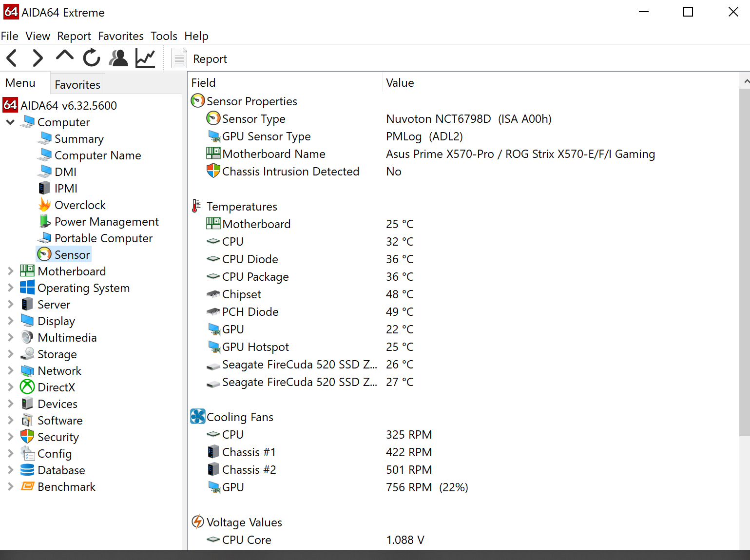The image size is (750, 560).
Task: Expand the Operating System tree node
Action: pos(10,288)
